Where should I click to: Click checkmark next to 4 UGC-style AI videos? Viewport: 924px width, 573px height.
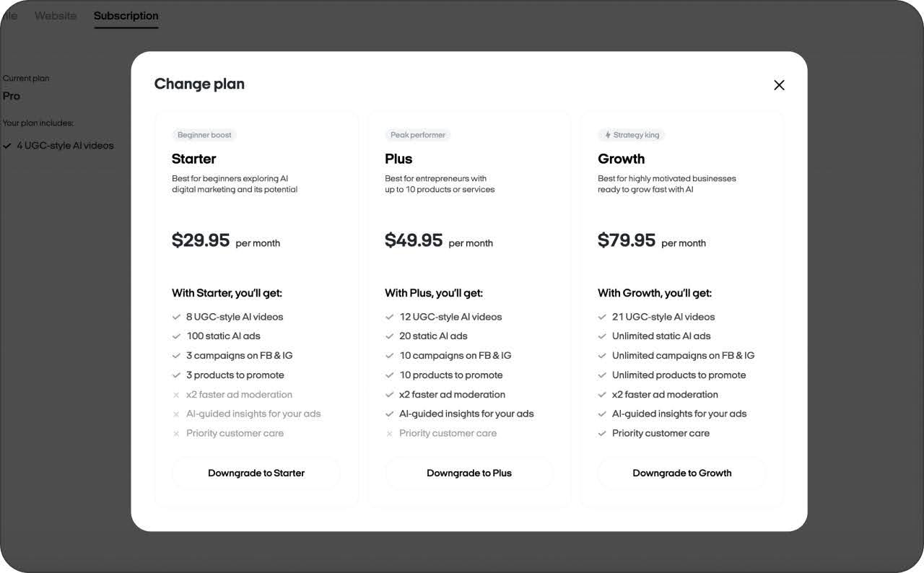click(x=7, y=146)
